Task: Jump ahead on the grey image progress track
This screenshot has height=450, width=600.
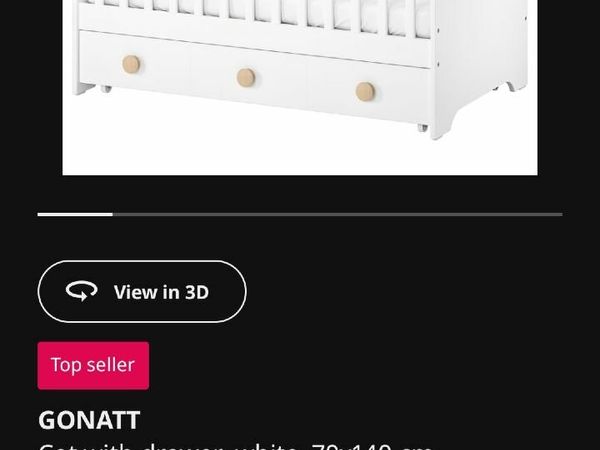Action: [338, 214]
